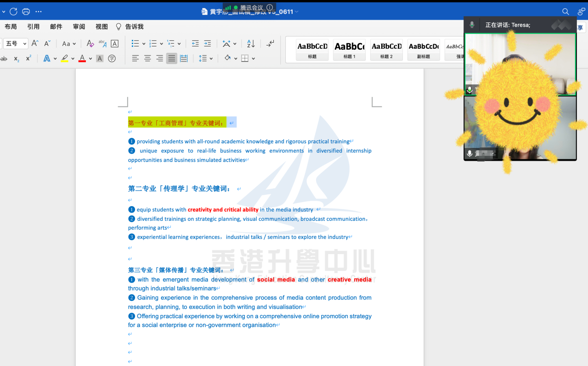
Task: Toggle subscript formatting
Action: tap(17, 58)
